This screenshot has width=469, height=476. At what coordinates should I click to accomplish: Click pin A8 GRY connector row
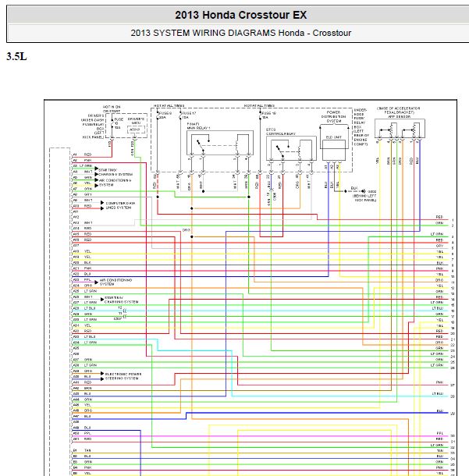[82, 194]
